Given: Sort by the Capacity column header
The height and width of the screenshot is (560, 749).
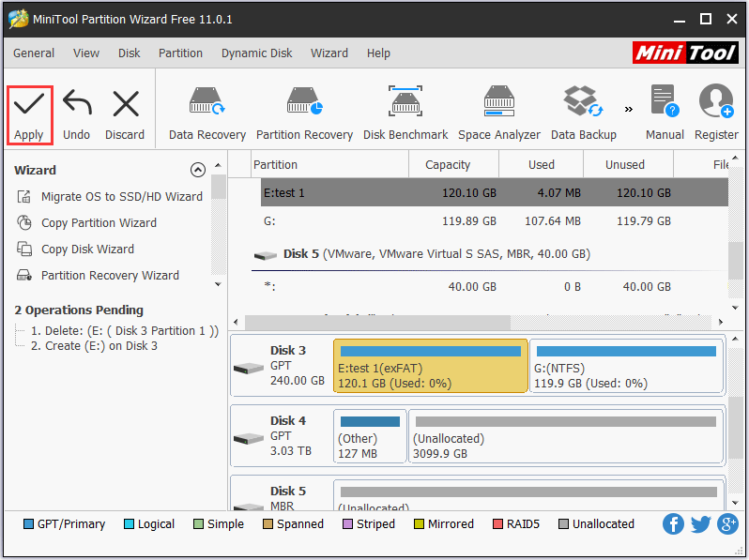Looking at the screenshot, I should coord(448,164).
